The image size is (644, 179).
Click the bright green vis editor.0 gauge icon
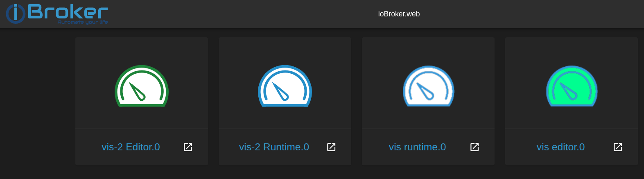[x=572, y=86]
